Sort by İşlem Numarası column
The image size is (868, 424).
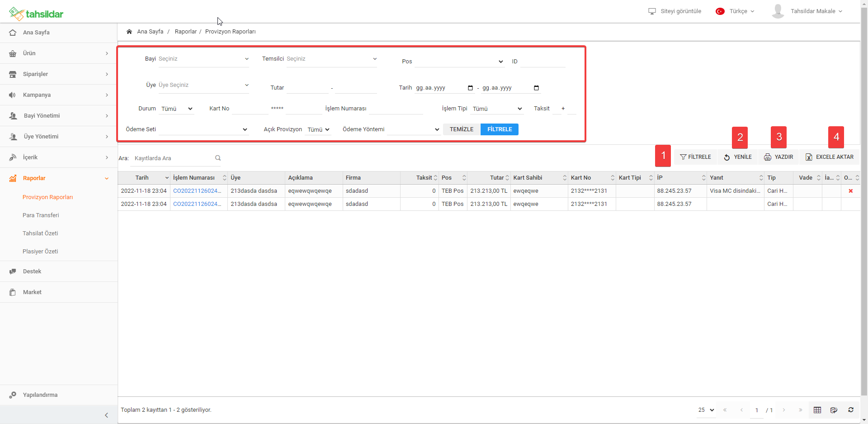coord(198,178)
